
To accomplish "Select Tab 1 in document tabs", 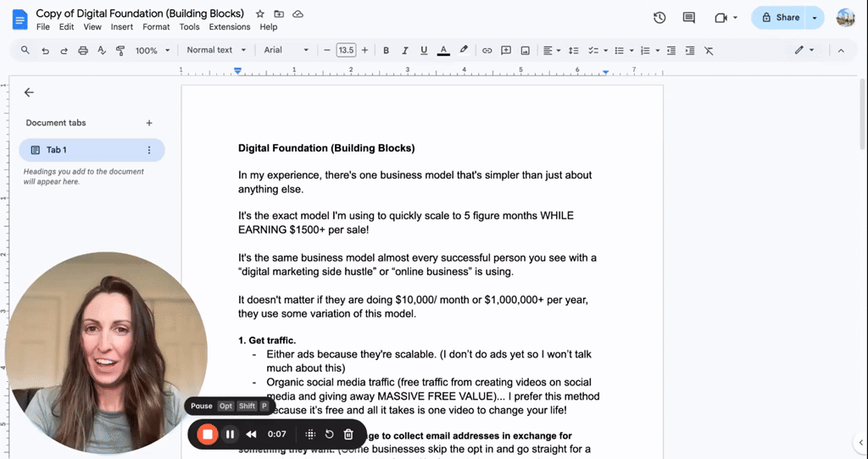I will click(x=92, y=150).
